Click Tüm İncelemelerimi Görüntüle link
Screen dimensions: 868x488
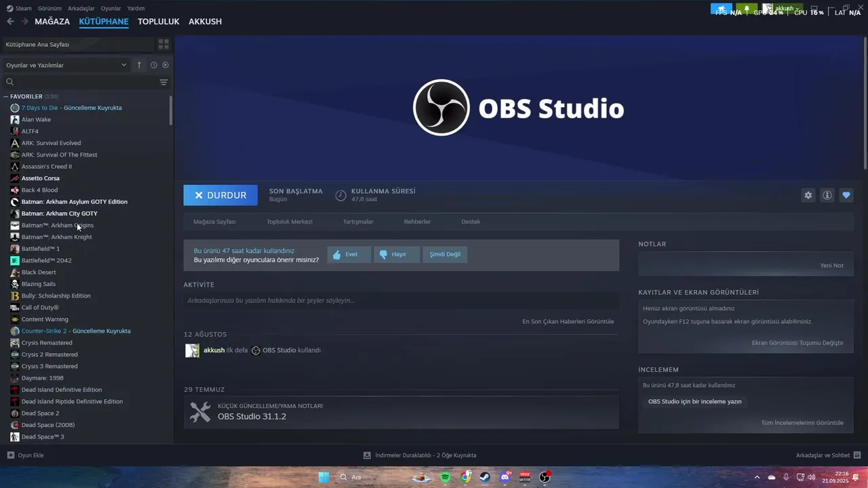(x=802, y=423)
